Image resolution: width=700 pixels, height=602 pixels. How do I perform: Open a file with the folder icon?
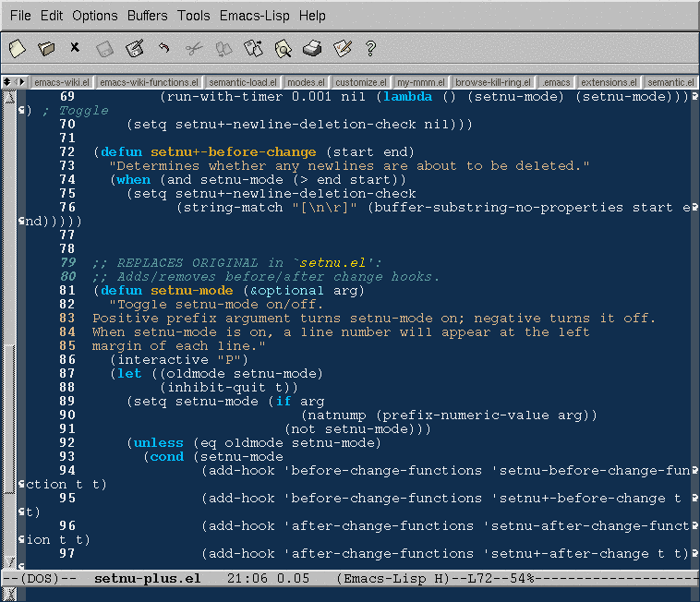[46, 47]
